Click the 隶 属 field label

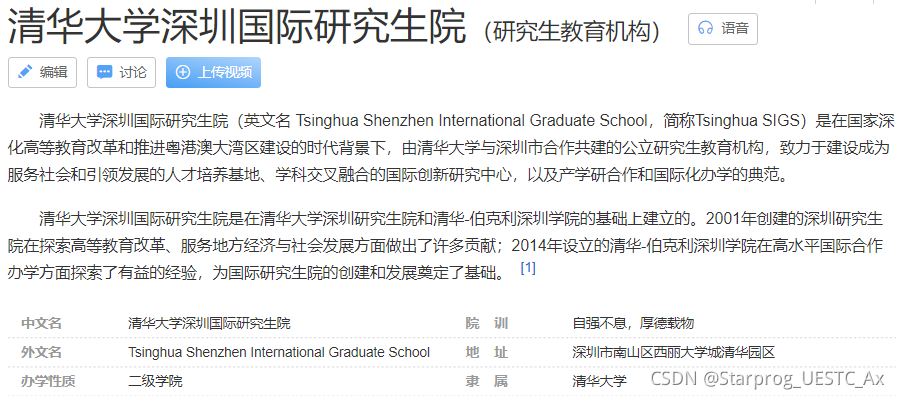(x=487, y=381)
